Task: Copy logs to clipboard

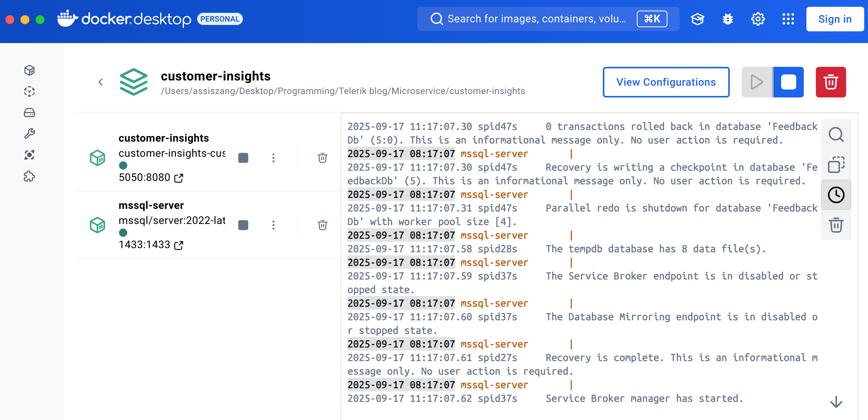Action: (836, 165)
